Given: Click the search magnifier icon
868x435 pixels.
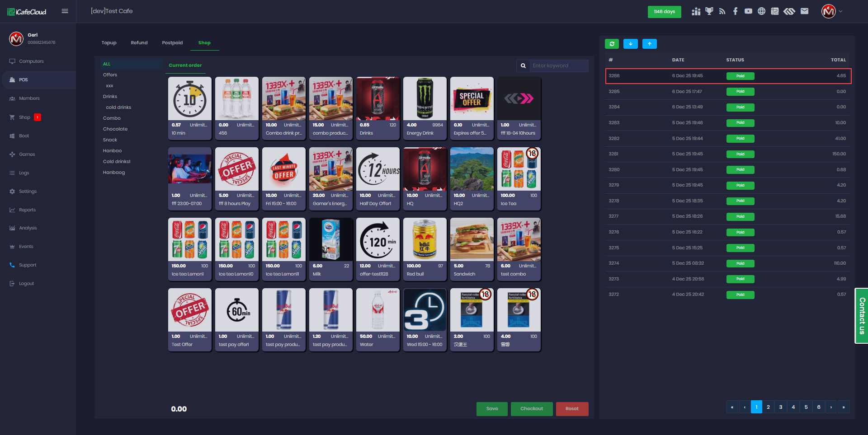Looking at the screenshot, I should (x=523, y=66).
